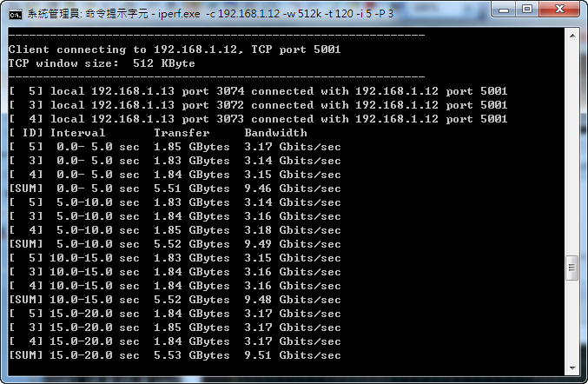Minimize the iperf command prompt window

click(x=504, y=10)
